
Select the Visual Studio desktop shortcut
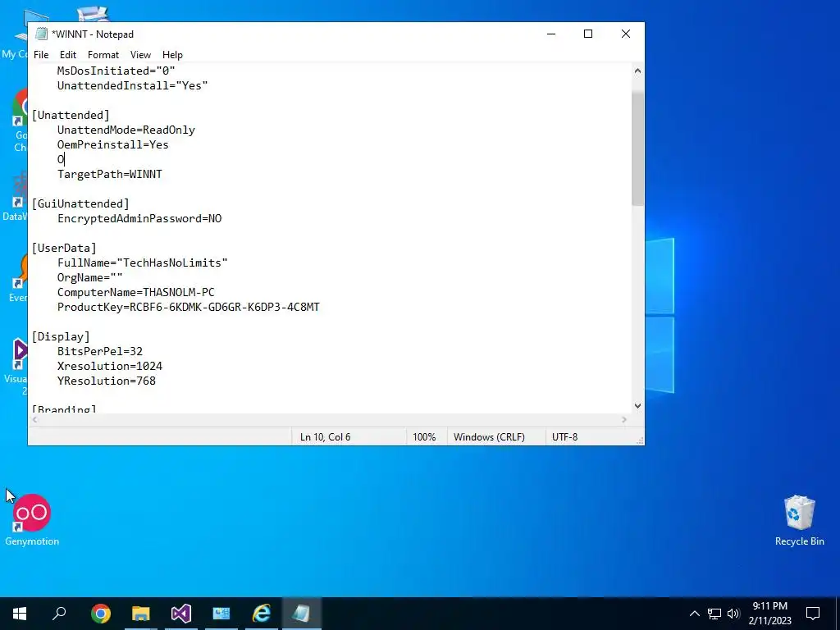[16, 367]
